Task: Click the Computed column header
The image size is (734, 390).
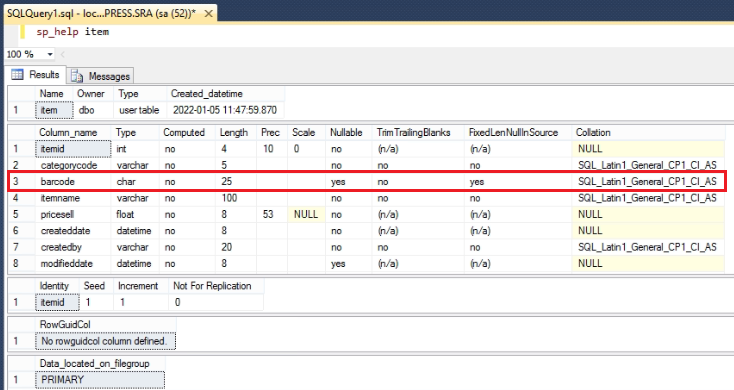Action: [188, 132]
